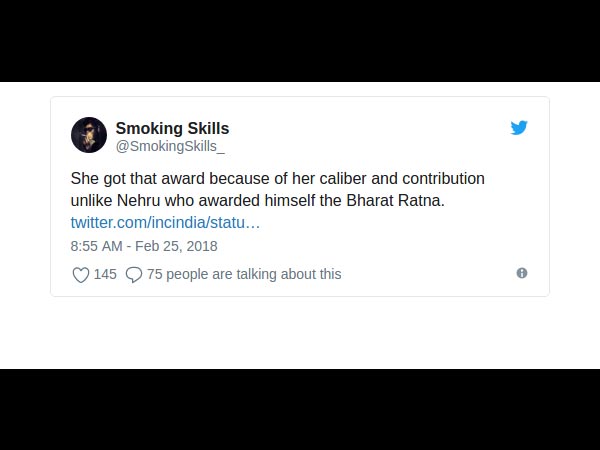Open the @SmokingSkills_ handle link

point(170,146)
